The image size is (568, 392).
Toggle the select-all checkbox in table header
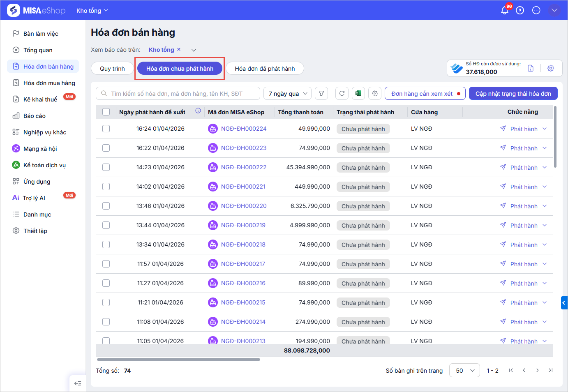click(x=106, y=112)
